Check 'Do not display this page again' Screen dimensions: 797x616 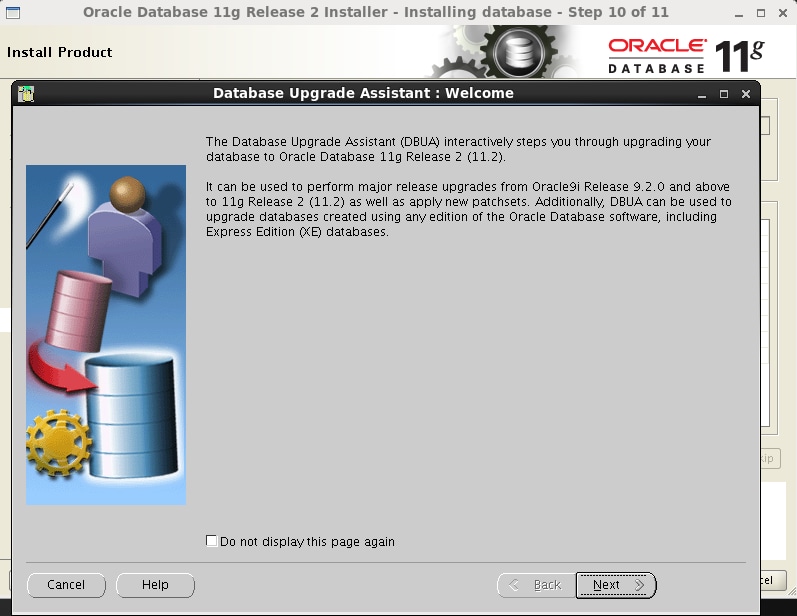[211, 541]
